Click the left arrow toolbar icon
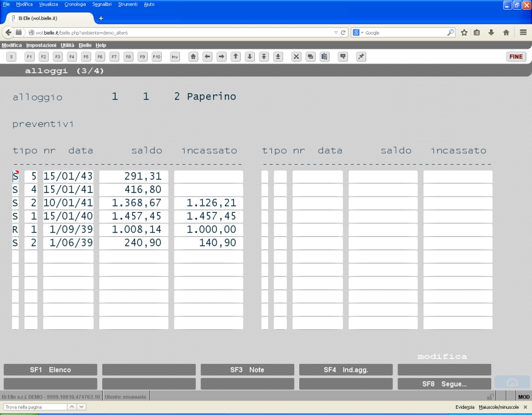This screenshot has width=532, height=415. pos(208,57)
